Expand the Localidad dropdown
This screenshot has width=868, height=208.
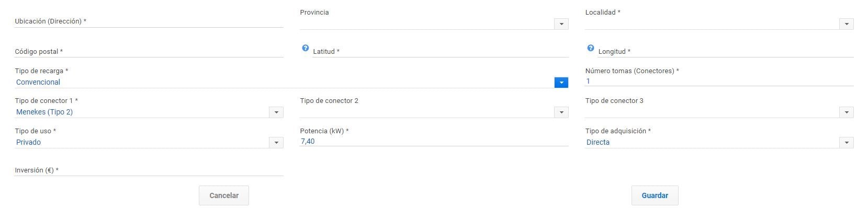point(846,24)
